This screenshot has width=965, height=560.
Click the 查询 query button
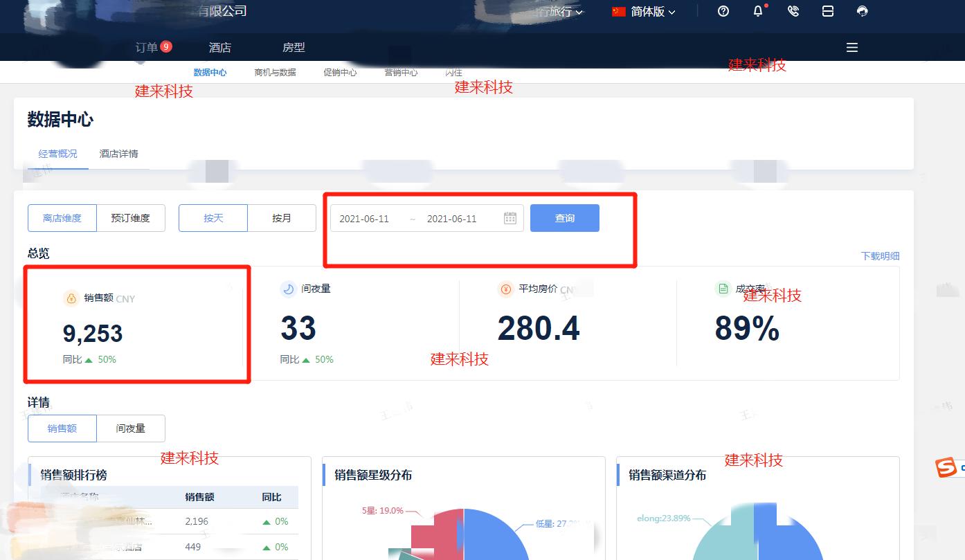point(564,217)
